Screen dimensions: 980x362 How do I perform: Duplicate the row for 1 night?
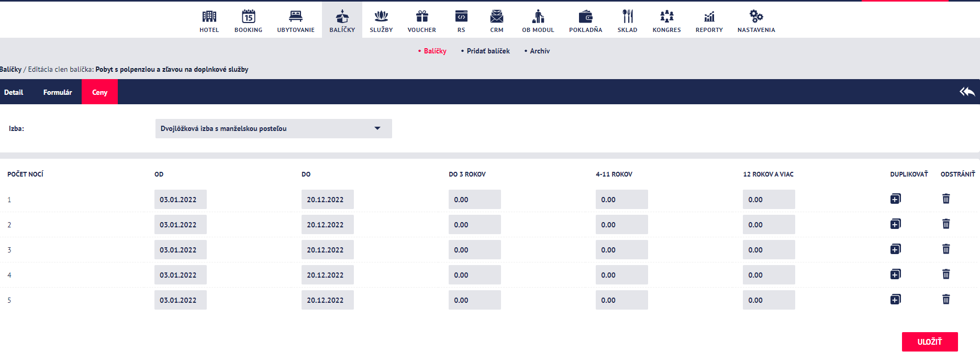(896, 199)
